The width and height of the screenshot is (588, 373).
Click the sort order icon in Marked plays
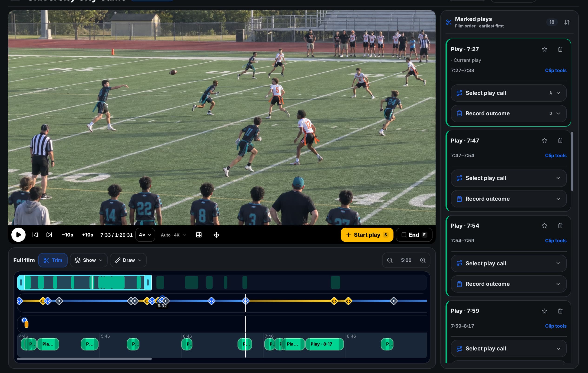click(x=567, y=22)
